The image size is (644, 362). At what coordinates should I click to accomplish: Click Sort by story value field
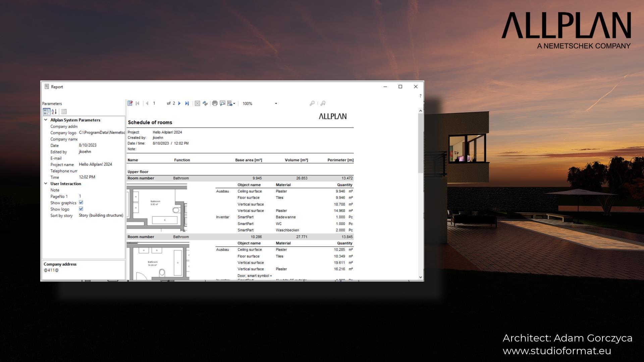tap(102, 216)
